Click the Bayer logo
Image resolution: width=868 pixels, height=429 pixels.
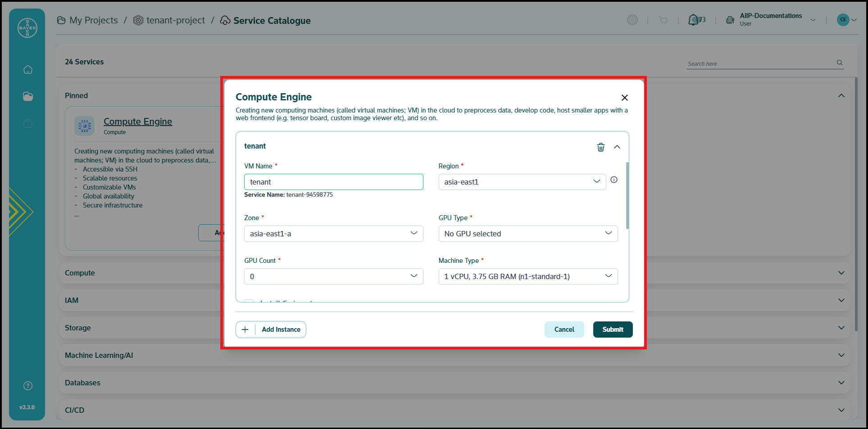(27, 28)
